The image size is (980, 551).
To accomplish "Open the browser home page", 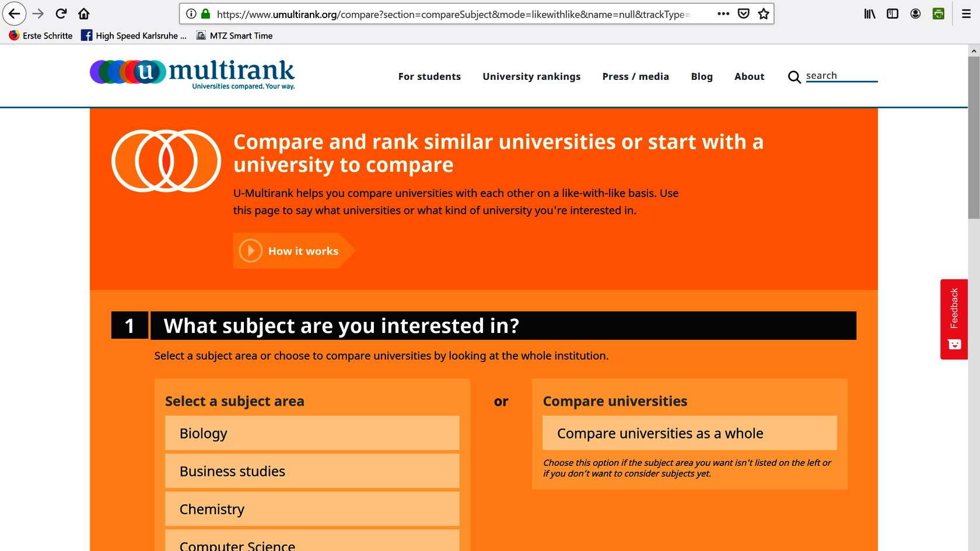I will pyautogui.click(x=84, y=13).
